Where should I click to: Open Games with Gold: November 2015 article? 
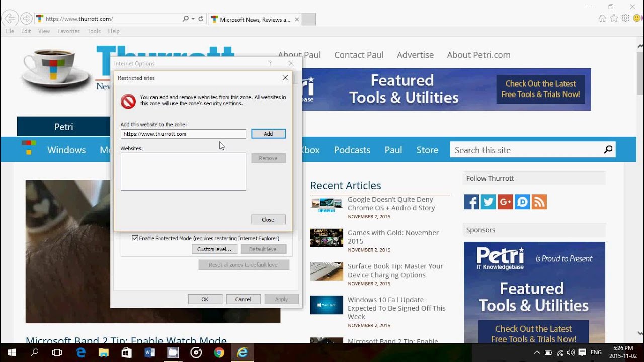(x=393, y=237)
